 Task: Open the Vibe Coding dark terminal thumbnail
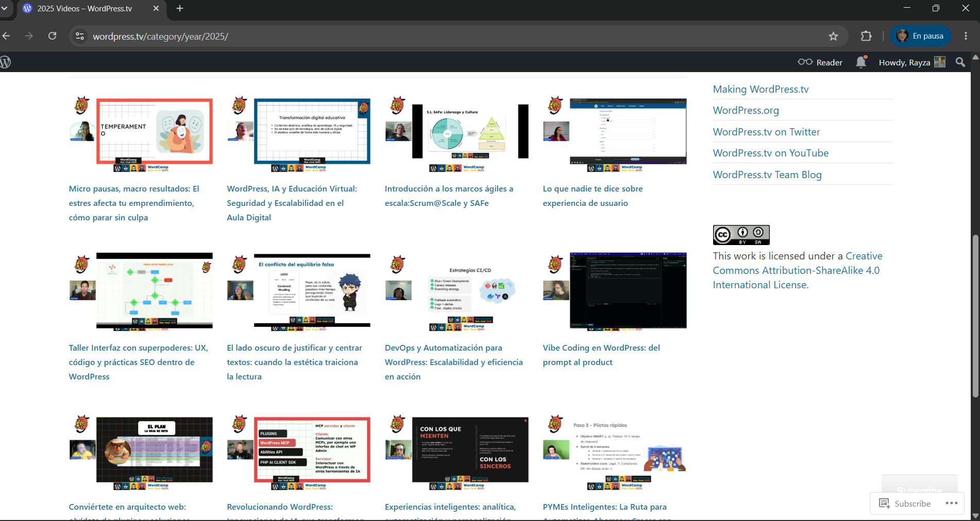coord(615,291)
